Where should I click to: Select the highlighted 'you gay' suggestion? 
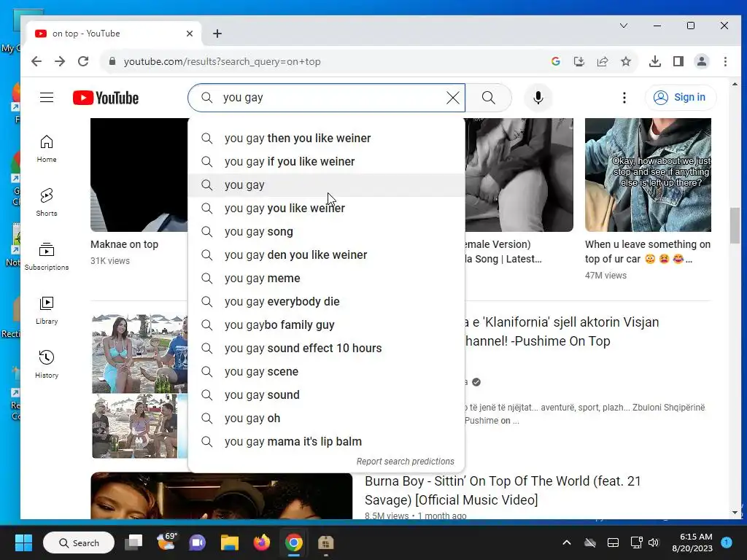[326, 184]
